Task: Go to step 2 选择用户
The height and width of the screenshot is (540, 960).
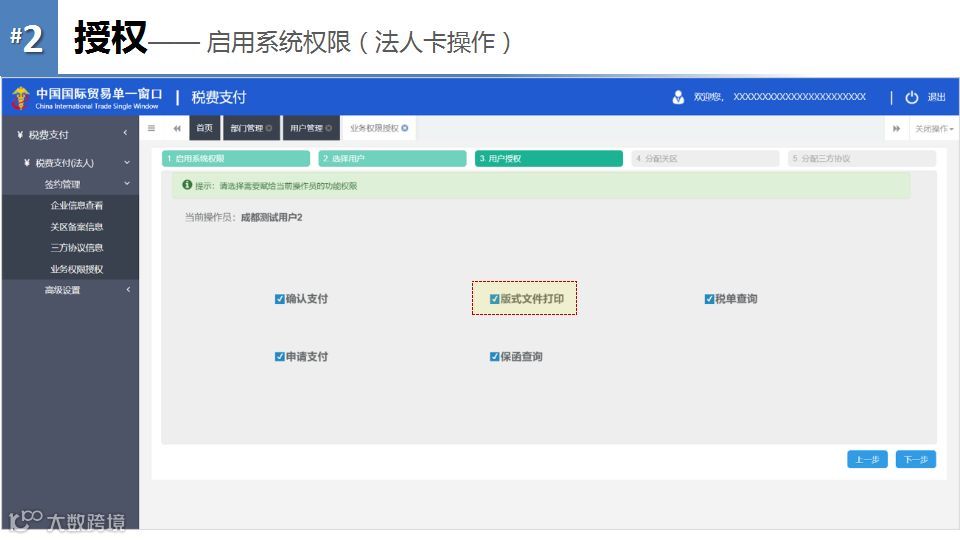Action: pos(392,159)
